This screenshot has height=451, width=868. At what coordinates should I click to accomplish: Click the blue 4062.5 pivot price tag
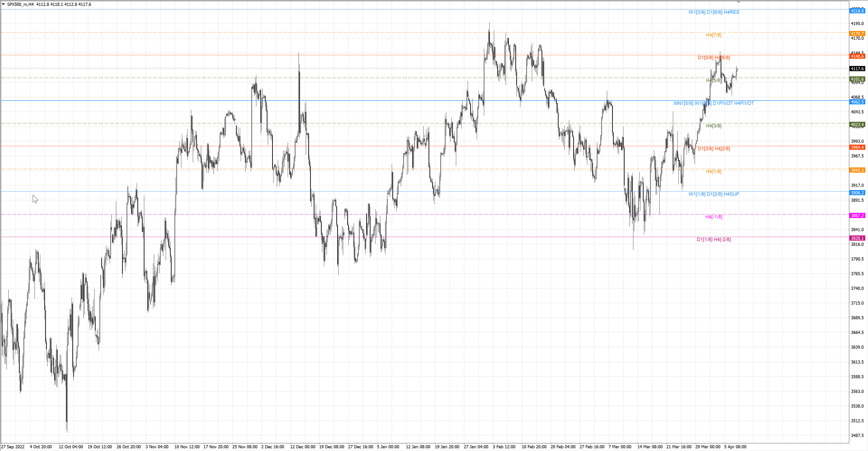[x=857, y=102]
